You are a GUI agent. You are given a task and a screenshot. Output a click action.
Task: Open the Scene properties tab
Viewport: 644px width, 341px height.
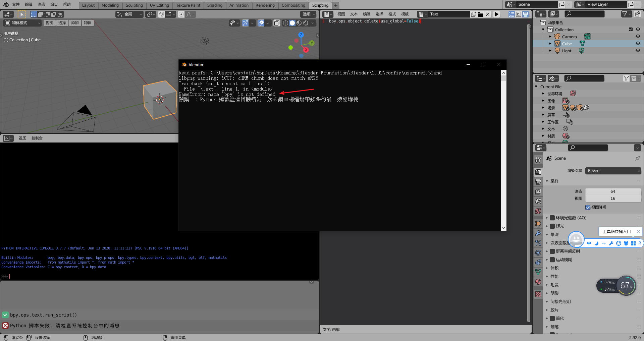[x=538, y=201]
